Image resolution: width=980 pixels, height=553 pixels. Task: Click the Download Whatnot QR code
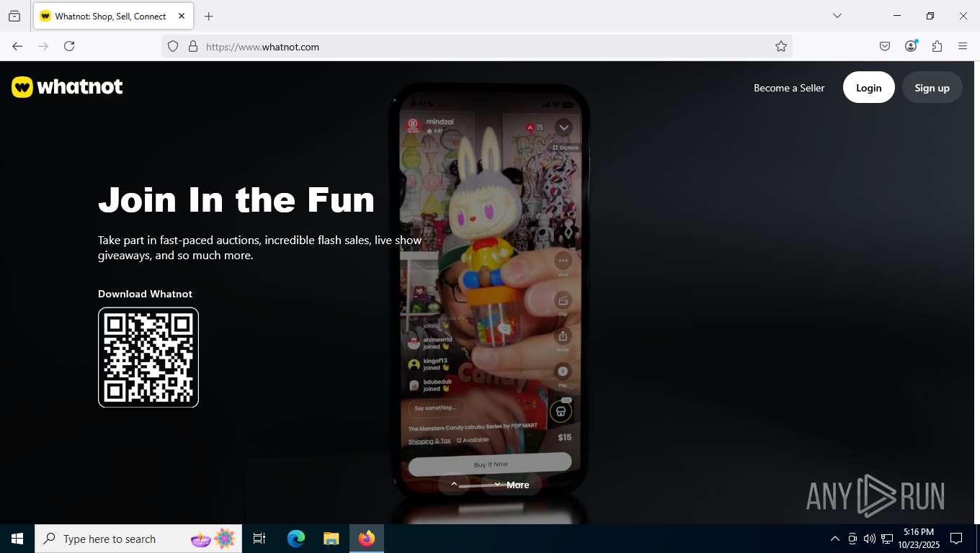click(x=148, y=357)
